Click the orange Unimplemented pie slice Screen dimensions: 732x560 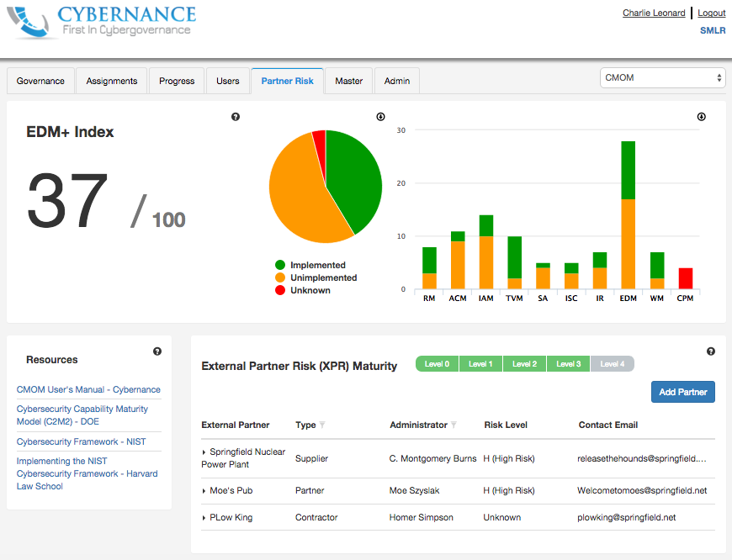coord(299,196)
